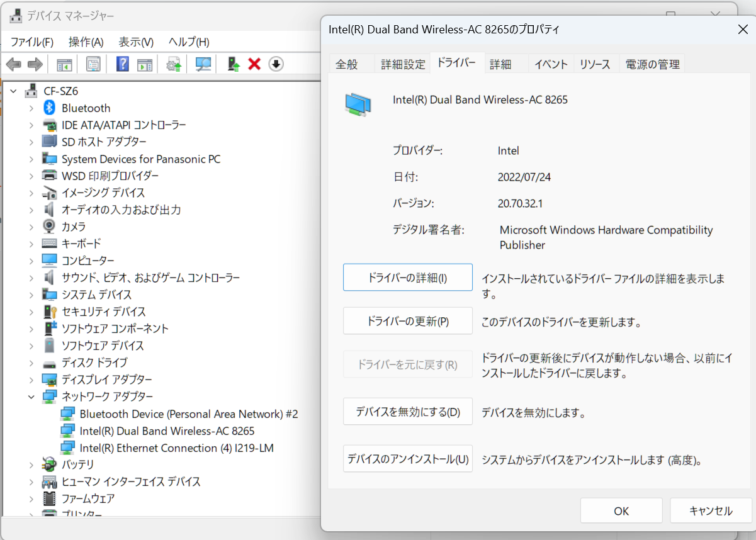The image size is (756, 540).
Task: Click the blue Help question mark icon
Action: (123, 64)
